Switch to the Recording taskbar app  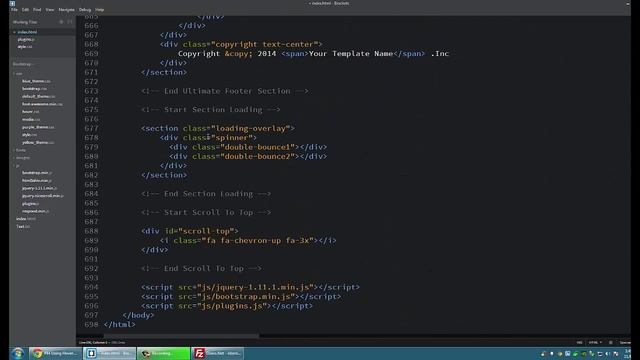(x=163, y=353)
